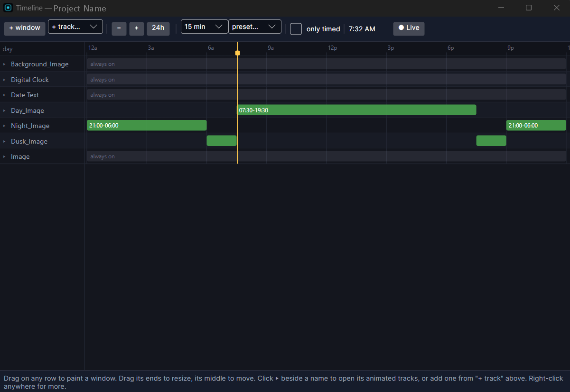
Task: Select the Background_Image row label
Action: click(x=40, y=64)
